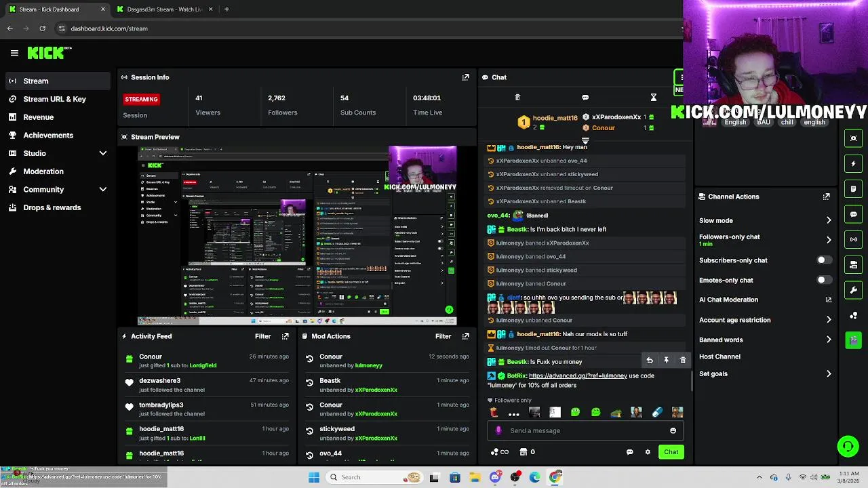Image resolution: width=868 pixels, height=488 pixels.
Task: Open AI Chat Moderation external link icon
Action: tap(828, 300)
